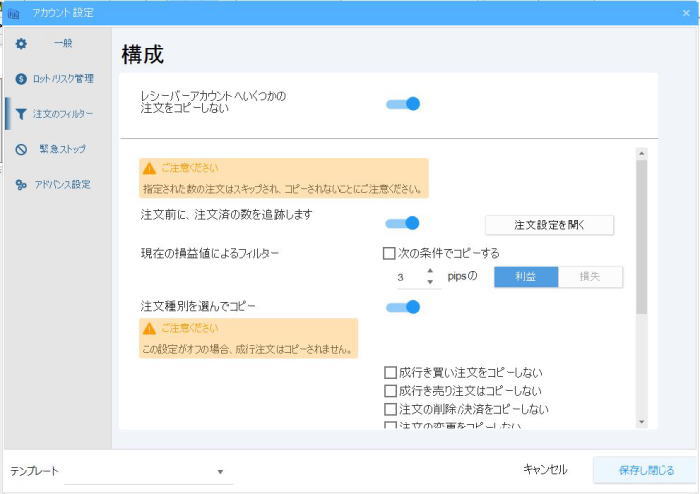The width and height of the screenshot is (700, 494).
Task: Click the scrollbar down arrow in the settings panel
Action: coord(642,422)
